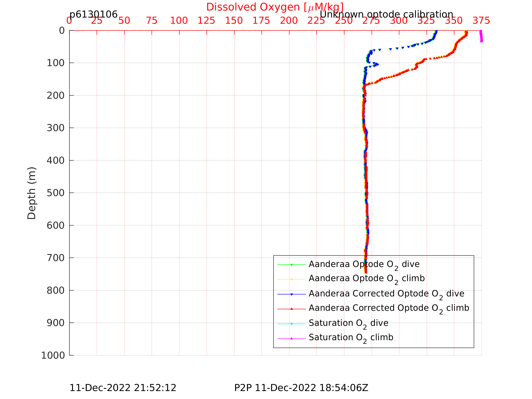Click the 'Unknown optode calibration' text
Screen dimensions: 532x399
coord(386,14)
